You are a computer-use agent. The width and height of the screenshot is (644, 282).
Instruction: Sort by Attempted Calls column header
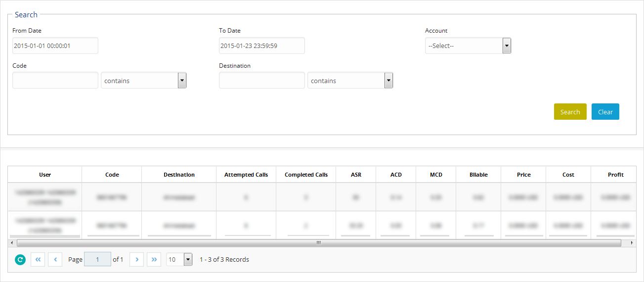coord(246,175)
